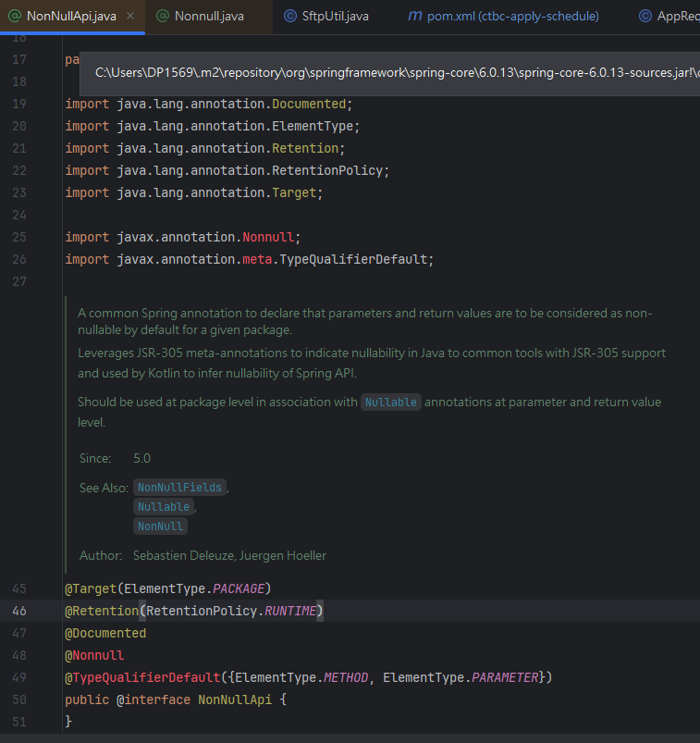Screen dimensions: 700x743
Task: Click the Maven icon on pom.xml tab
Action: [414, 16]
